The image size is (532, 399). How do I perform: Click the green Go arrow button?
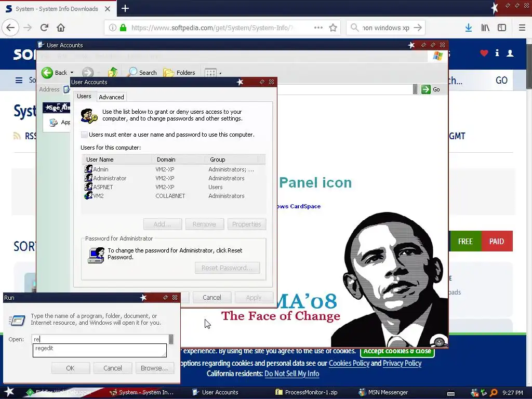(x=431, y=89)
